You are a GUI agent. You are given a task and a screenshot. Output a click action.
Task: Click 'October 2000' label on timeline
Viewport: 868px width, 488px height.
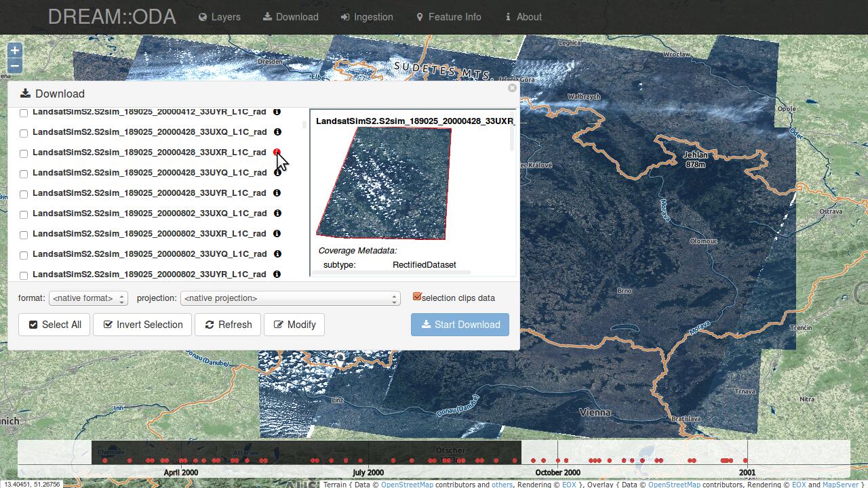tap(557, 472)
